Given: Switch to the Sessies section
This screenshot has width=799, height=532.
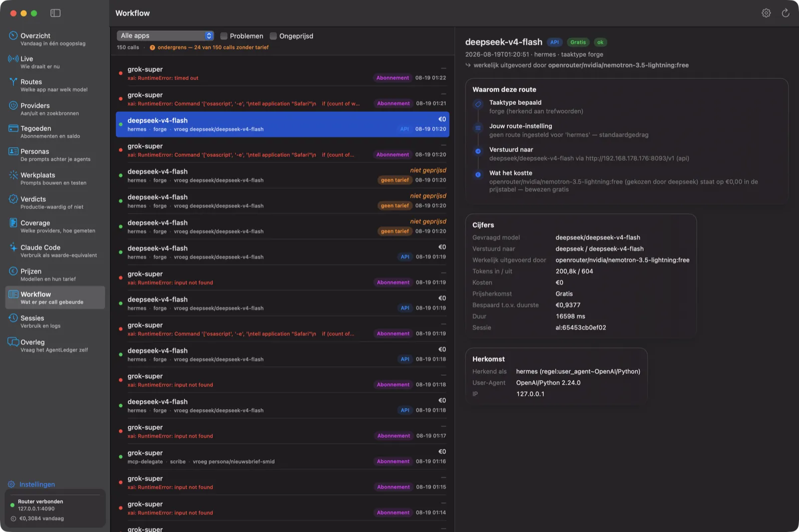Looking at the screenshot, I should (55, 321).
